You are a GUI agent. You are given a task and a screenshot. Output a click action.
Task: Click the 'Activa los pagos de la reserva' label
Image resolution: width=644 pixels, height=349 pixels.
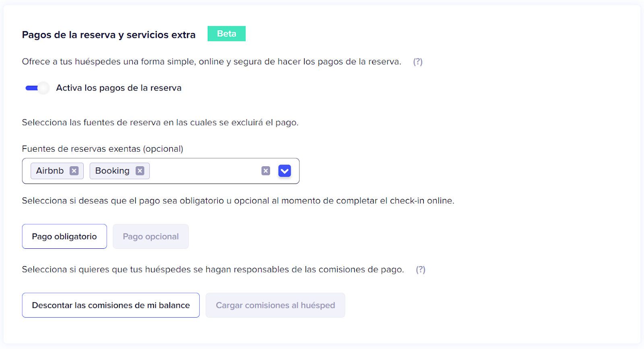click(x=119, y=88)
